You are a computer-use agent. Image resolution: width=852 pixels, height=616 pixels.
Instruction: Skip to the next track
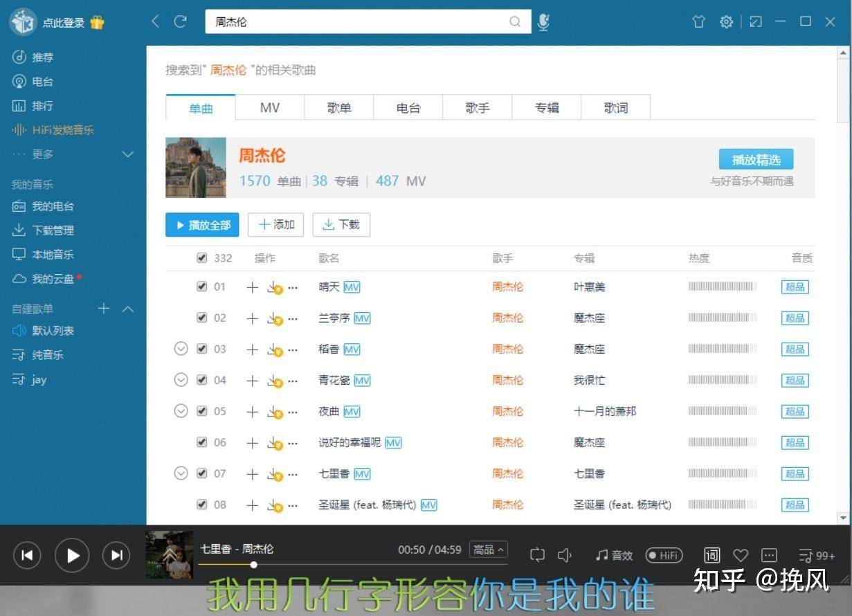point(116,555)
